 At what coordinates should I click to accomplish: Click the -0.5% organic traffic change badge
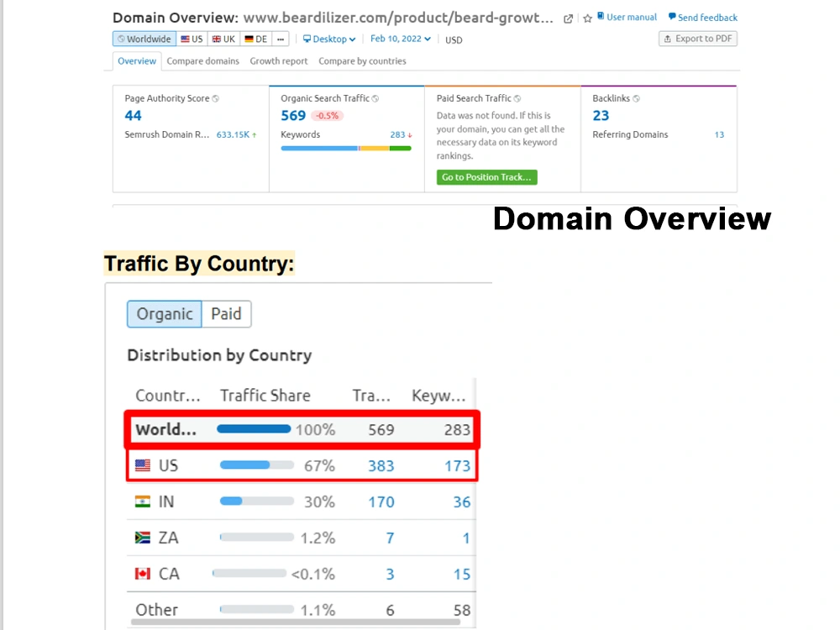click(x=327, y=116)
